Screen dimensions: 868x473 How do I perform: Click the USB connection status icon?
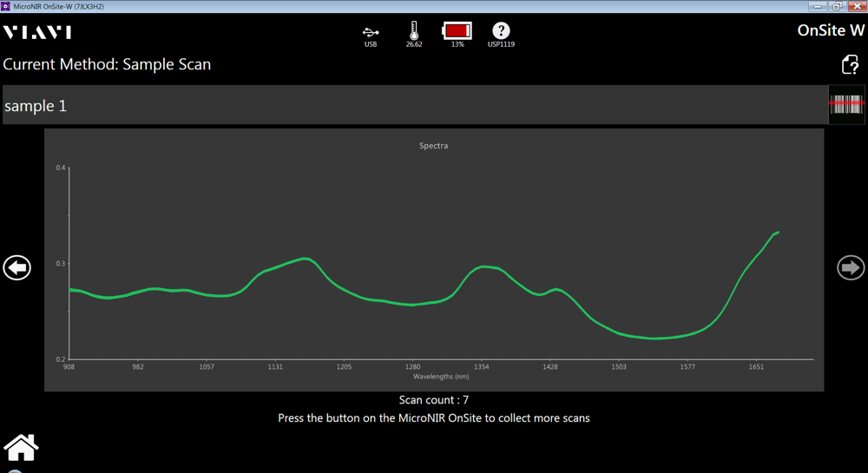coord(371,32)
